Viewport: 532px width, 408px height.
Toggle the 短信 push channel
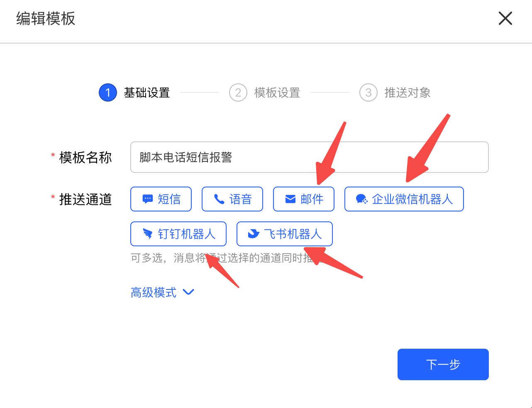pos(161,199)
